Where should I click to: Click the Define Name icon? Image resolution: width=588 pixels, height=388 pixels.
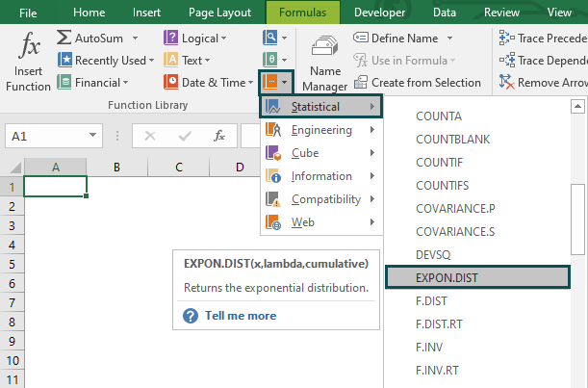click(360, 38)
